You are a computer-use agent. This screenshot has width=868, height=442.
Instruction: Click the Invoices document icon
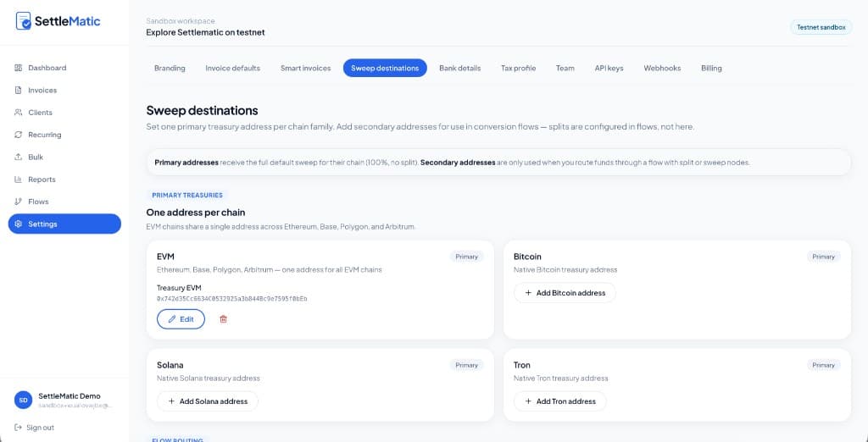(19, 90)
